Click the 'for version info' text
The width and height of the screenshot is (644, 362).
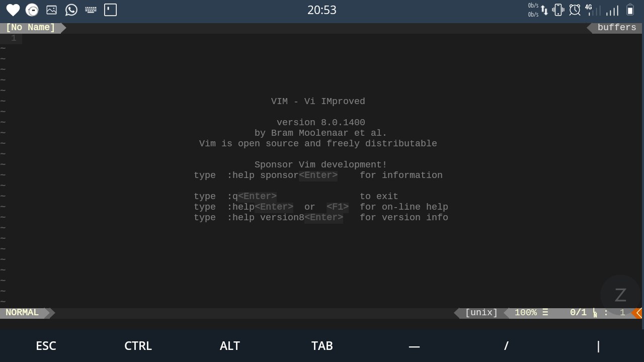point(404,218)
